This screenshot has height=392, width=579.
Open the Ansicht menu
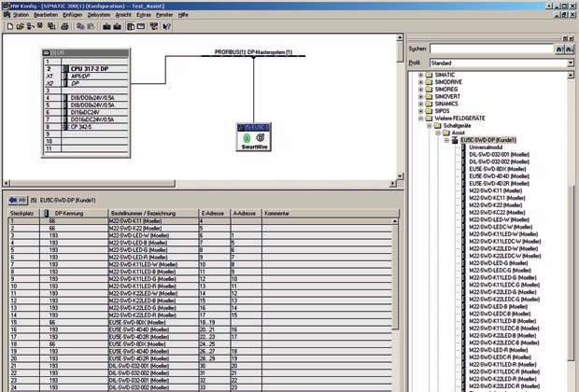click(123, 15)
